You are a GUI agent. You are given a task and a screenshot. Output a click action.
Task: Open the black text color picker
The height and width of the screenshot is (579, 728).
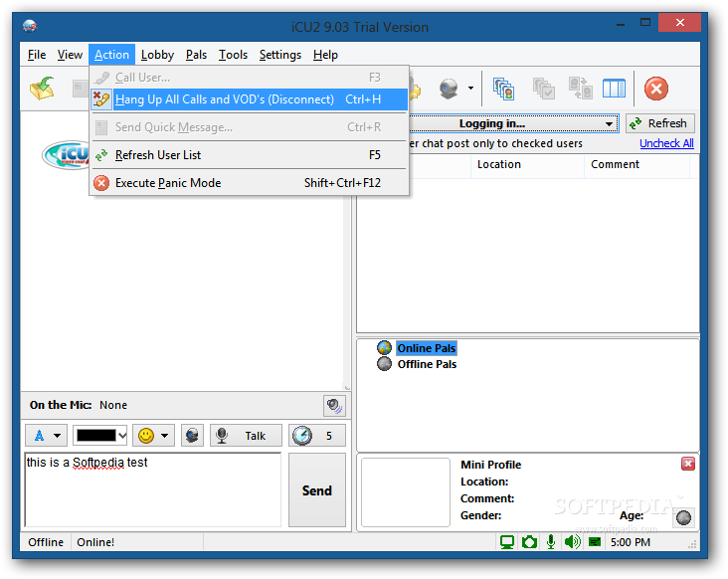100,436
